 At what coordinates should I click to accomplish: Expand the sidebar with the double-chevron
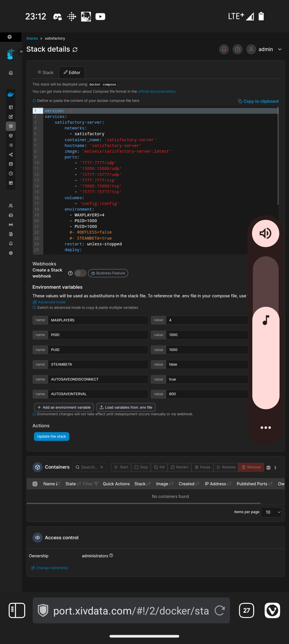pyautogui.click(x=22, y=52)
